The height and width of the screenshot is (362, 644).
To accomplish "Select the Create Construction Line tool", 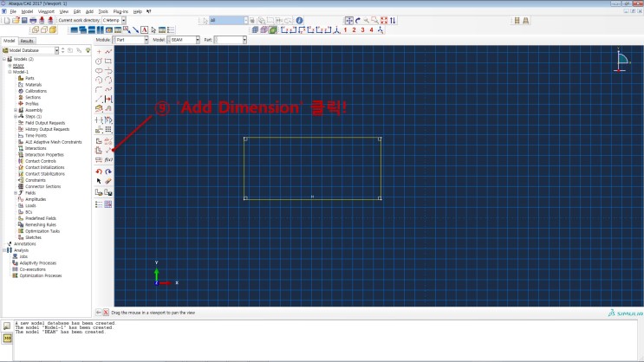I will click(99, 99).
